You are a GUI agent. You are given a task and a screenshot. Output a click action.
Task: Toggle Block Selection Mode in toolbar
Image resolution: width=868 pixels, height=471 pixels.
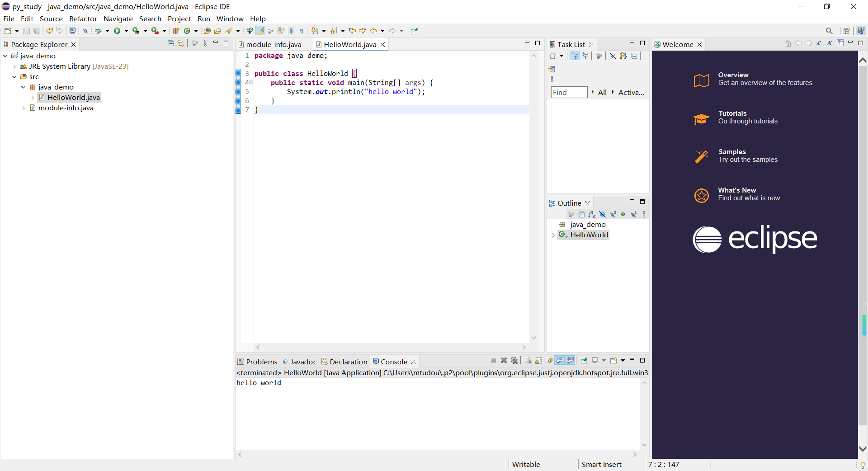click(291, 31)
